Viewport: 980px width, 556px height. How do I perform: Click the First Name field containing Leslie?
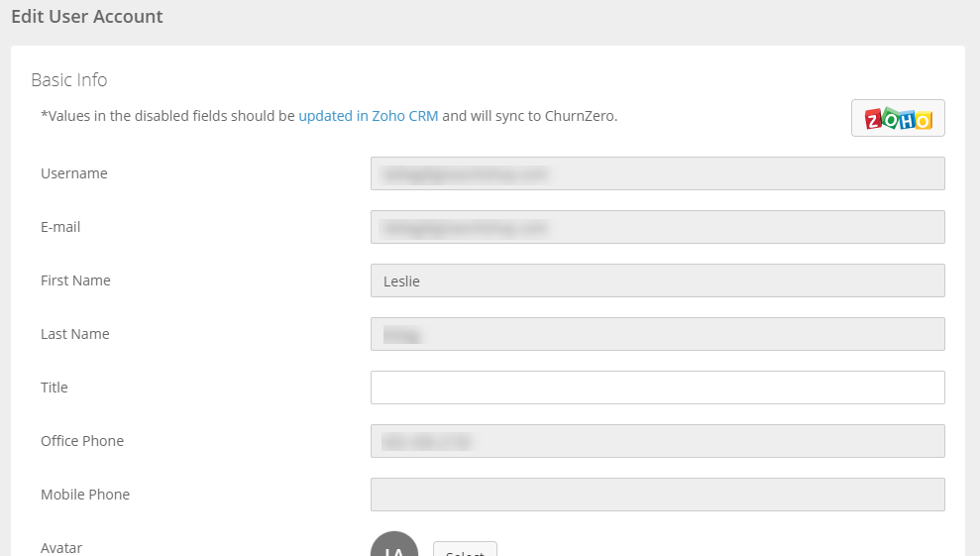[658, 280]
